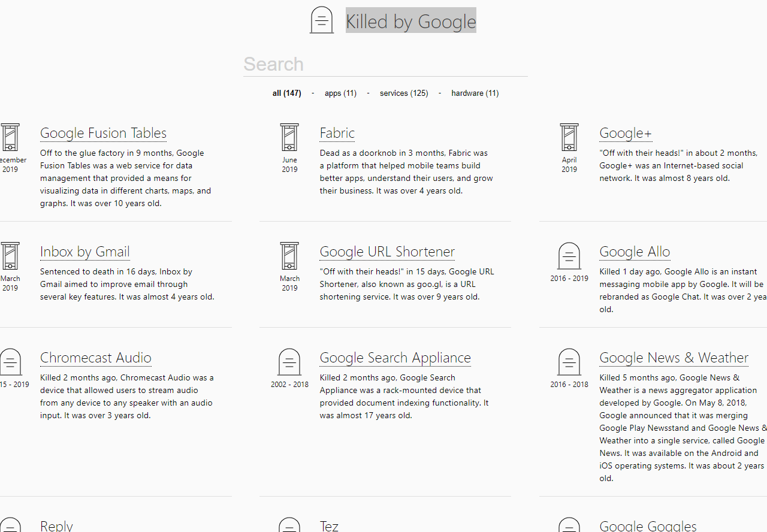Image resolution: width=767 pixels, height=532 pixels.
Task: Click the Killed by Google title
Action: (x=411, y=22)
